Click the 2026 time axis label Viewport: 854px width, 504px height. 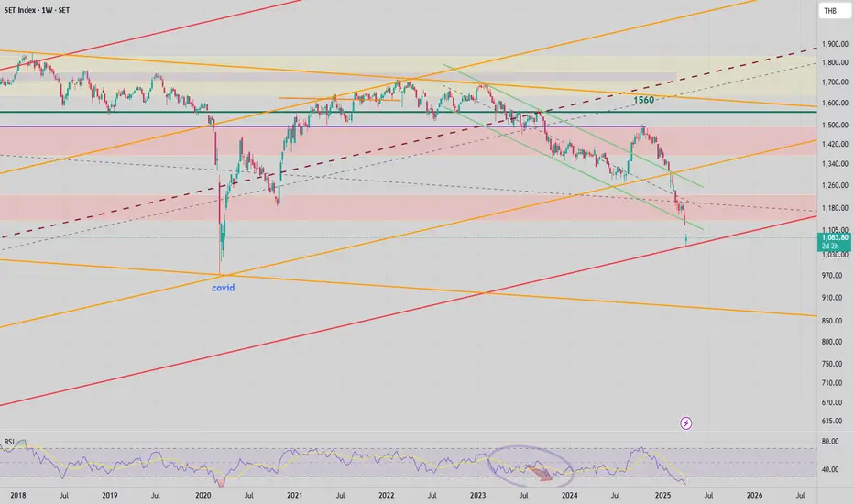pos(754,495)
